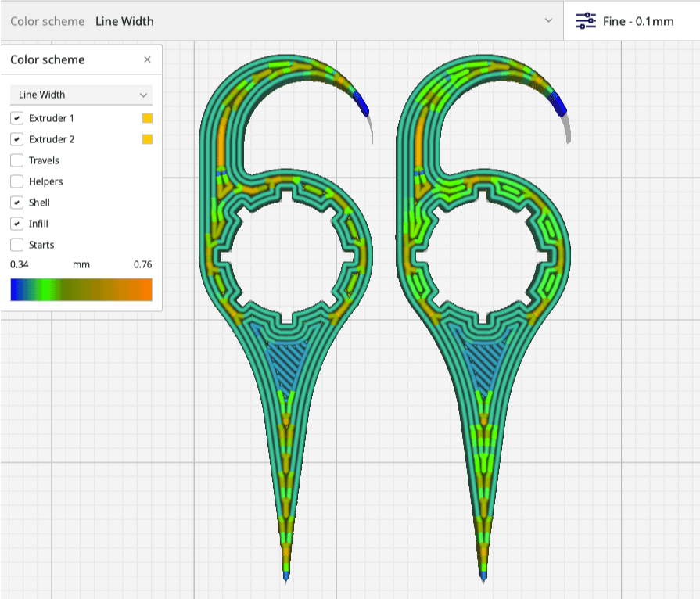Expand the top bar color scheme chevron
700x599 pixels.
(x=548, y=21)
